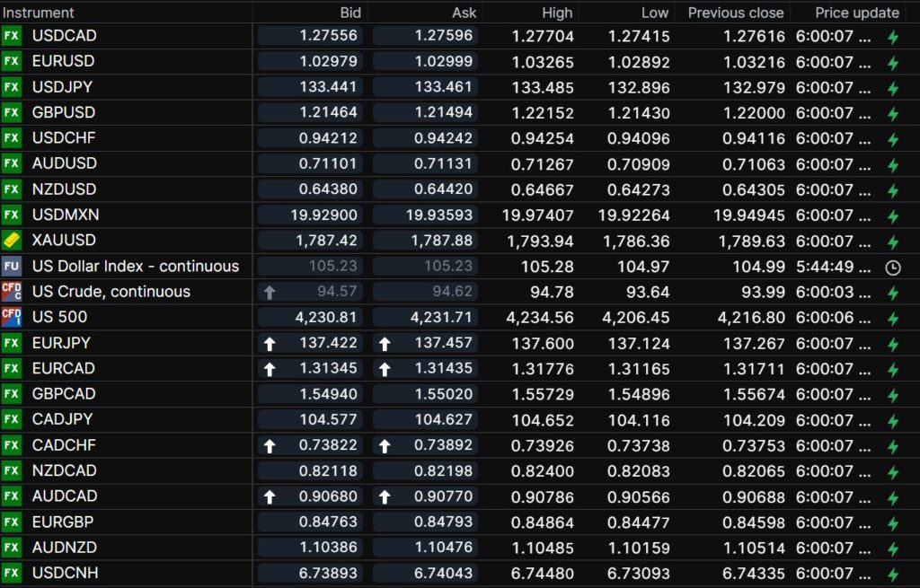Click the FX icon beside USDCAD

tap(12, 36)
